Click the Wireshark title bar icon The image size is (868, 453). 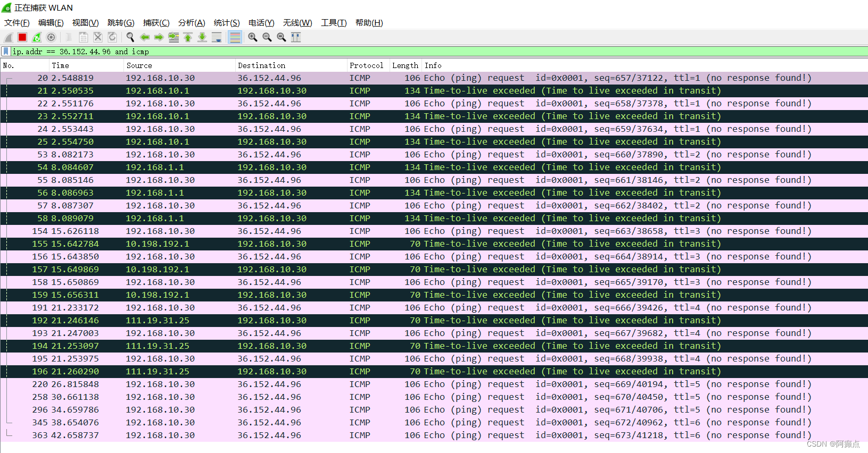click(6, 7)
